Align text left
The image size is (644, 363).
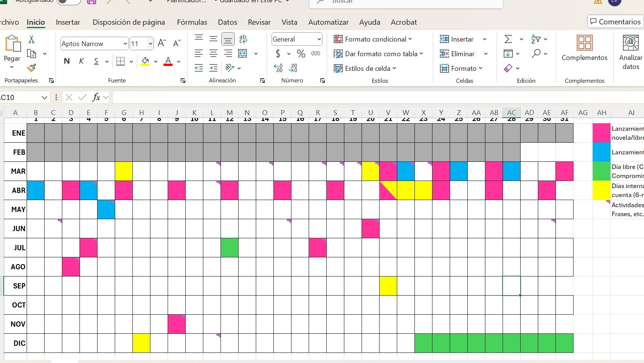199,53
